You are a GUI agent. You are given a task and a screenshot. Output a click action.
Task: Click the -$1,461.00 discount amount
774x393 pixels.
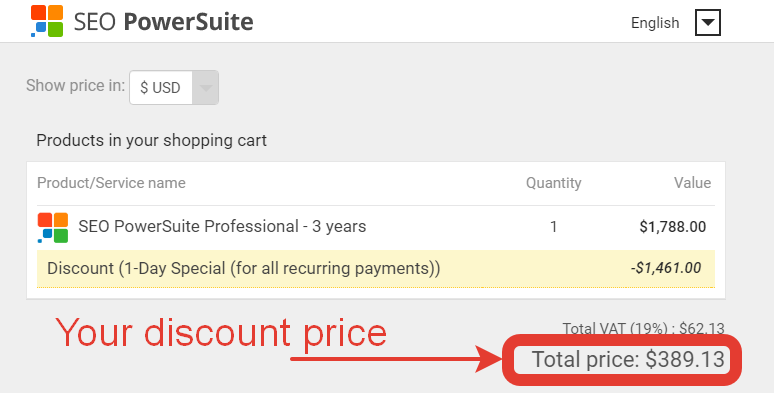pos(666,268)
